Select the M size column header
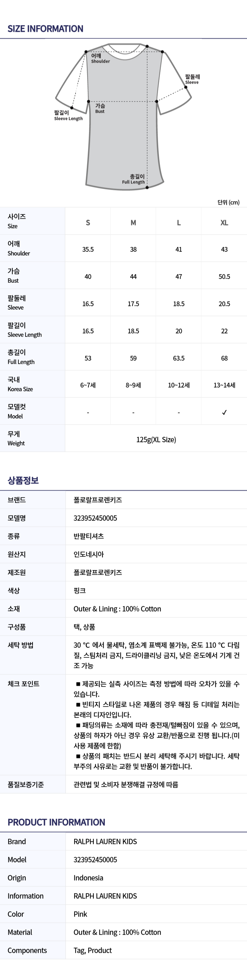The image size is (247, 980). (x=133, y=222)
